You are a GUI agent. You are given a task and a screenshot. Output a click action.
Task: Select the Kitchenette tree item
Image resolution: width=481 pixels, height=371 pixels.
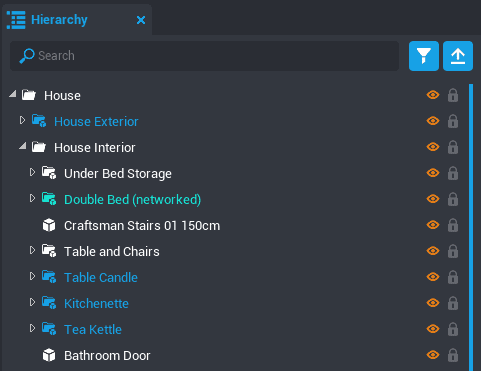pos(96,303)
